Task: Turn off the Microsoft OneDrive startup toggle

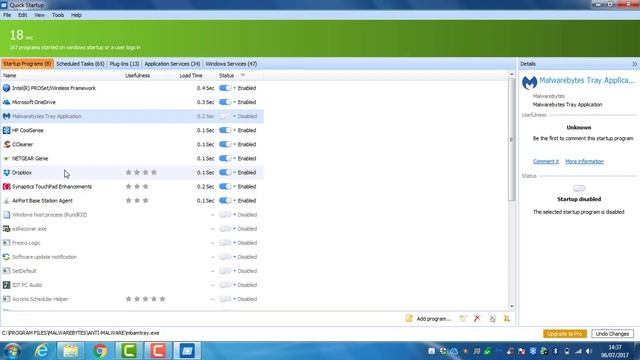Action: tap(225, 102)
